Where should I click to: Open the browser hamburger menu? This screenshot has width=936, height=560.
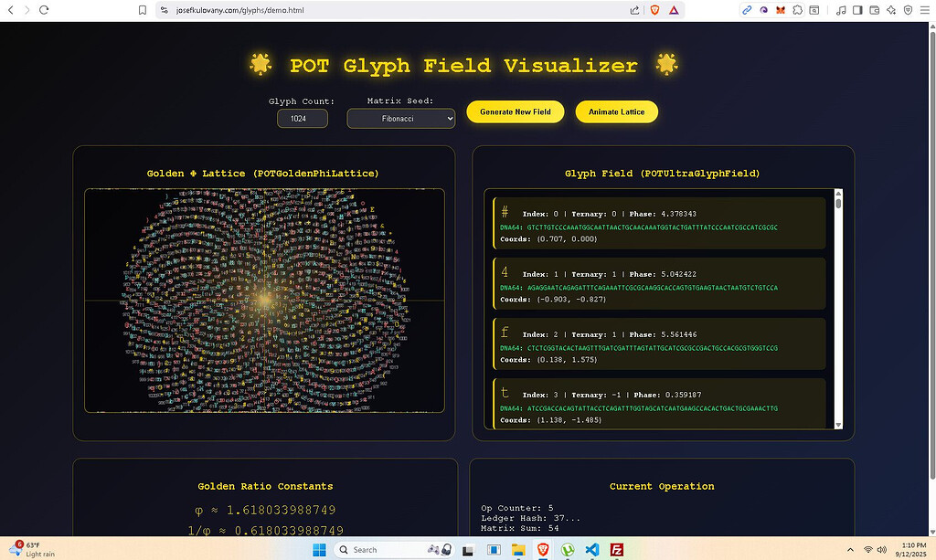pos(924,10)
